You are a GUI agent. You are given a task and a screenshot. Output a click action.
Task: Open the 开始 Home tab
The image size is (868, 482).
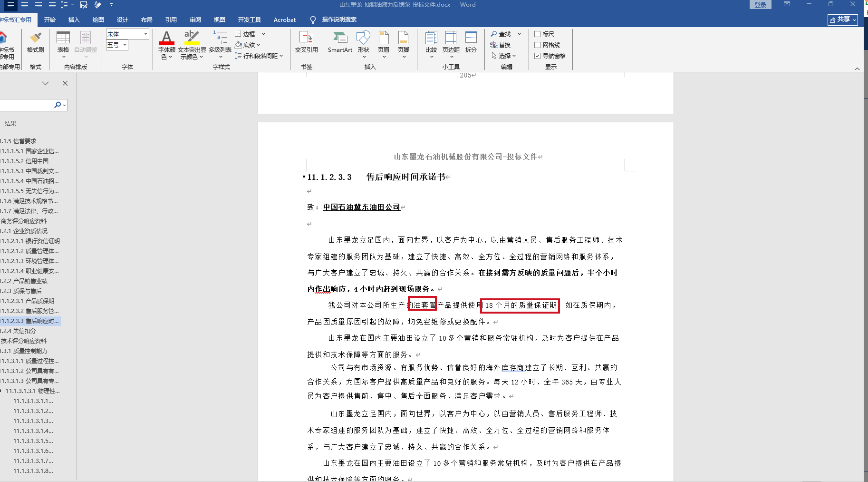point(50,20)
